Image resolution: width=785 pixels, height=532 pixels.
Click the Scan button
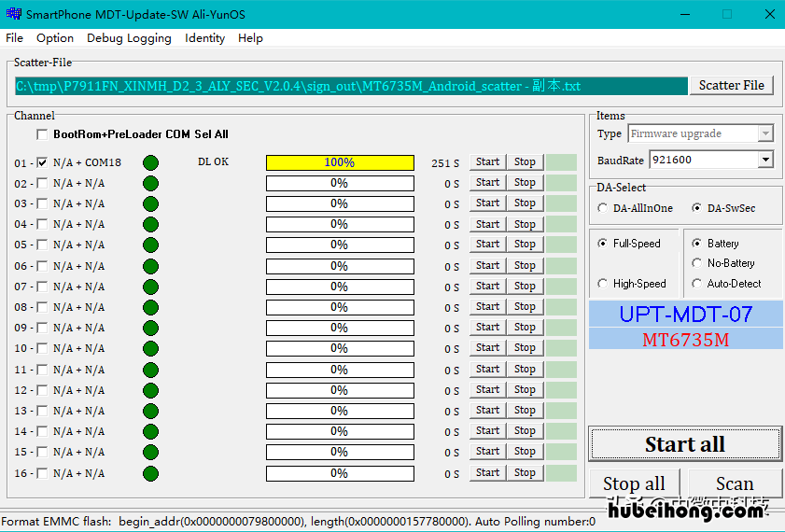click(x=735, y=483)
